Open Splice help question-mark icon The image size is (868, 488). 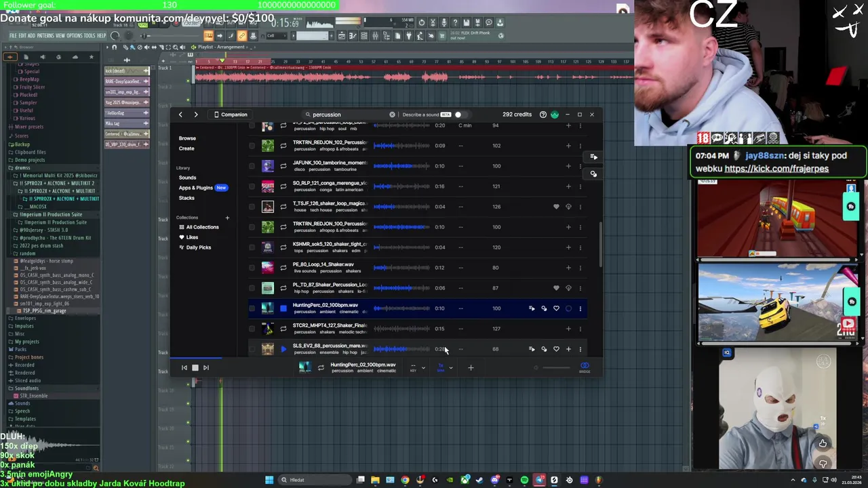542,115
